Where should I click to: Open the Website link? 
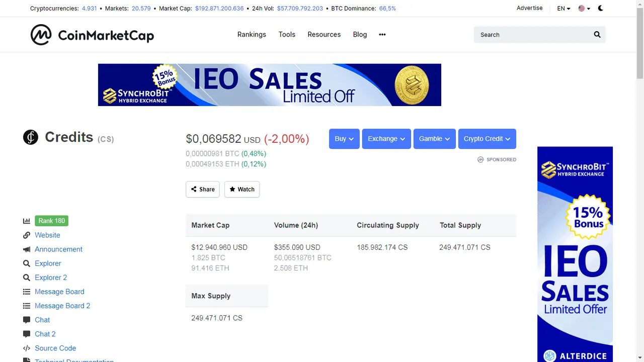pos(47,235)
